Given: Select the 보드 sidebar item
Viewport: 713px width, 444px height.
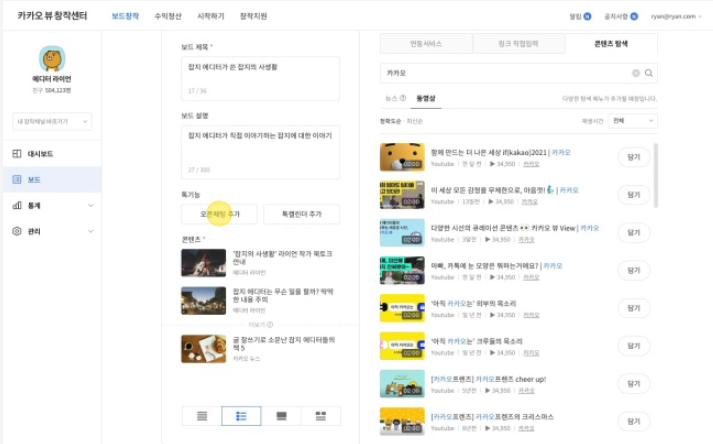Looking at the screenshot, I should (x=52, y=179).
